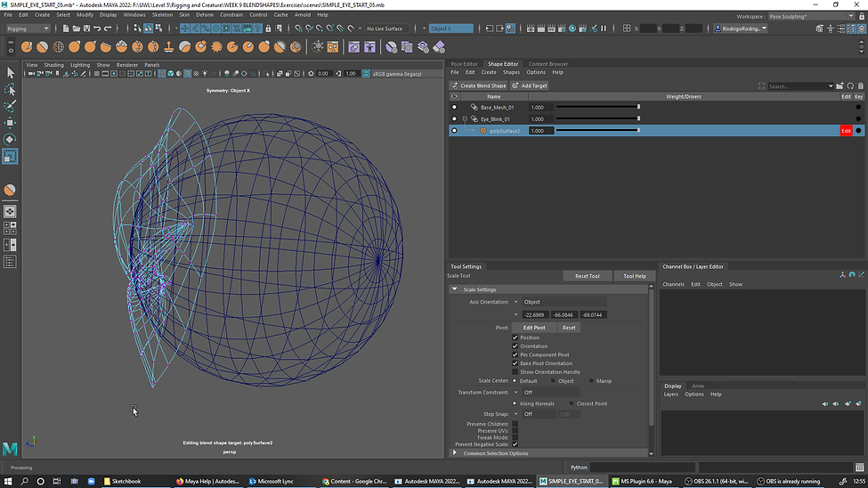This screenshot has width=868, height=488.
Task: Uncheck the Orientation pivot checkbox
Action: click(x=515, y=346)
